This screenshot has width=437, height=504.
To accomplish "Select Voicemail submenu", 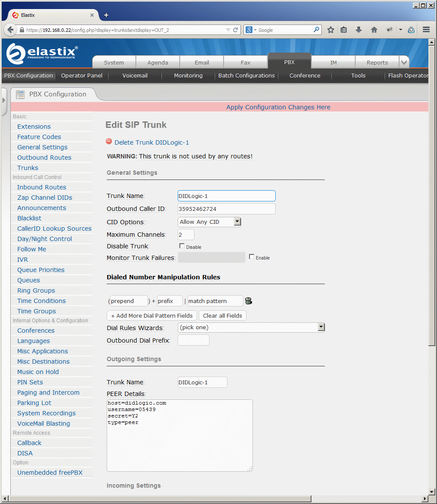I will [x=135, y=76].
